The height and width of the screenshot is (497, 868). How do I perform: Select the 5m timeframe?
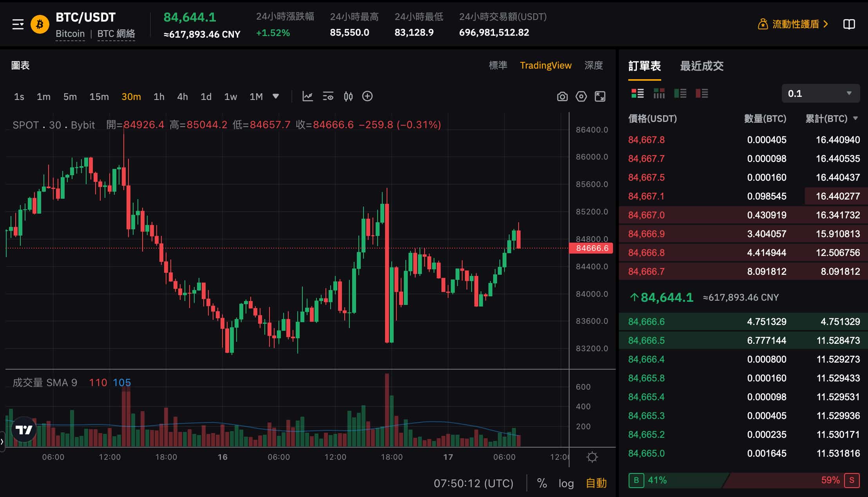coord(70,97)
